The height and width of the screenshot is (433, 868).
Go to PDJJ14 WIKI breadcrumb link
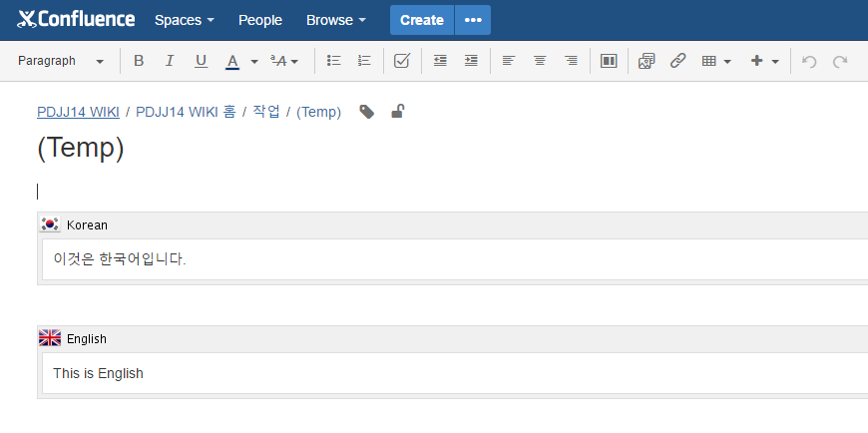point(78,112)
